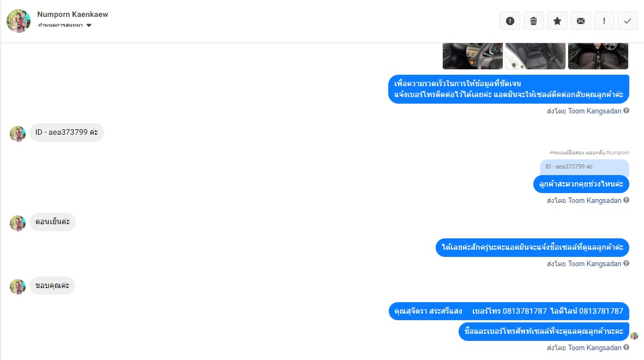Star this conversation as follow up
644x360 pixels.
click(x=557, y=21)
